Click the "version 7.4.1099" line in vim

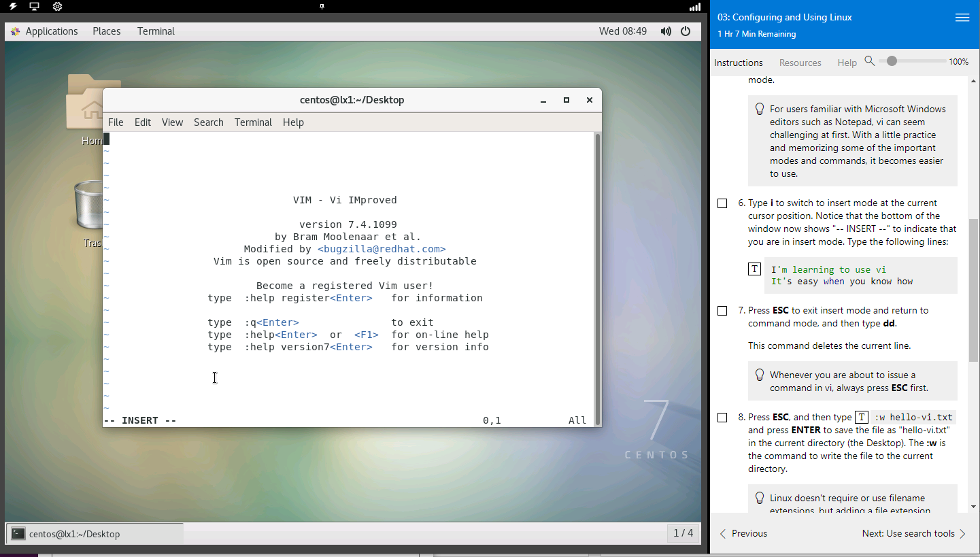(x=348, y=225)
